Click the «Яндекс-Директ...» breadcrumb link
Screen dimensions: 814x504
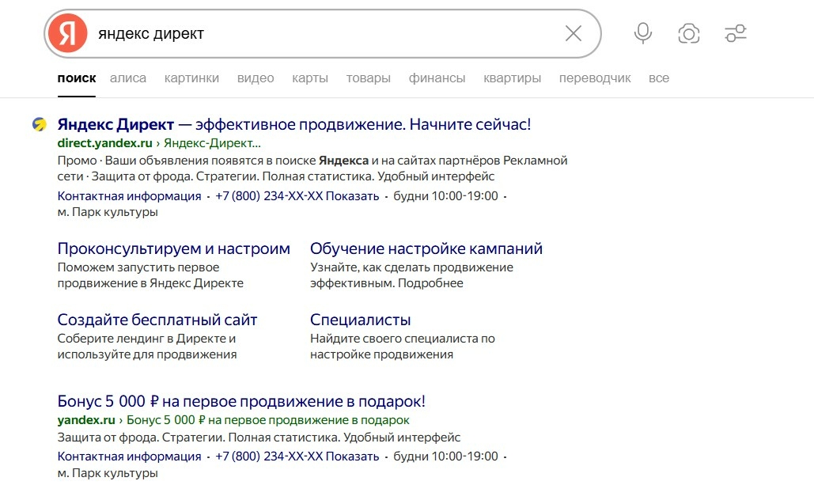tap(212, 143)
